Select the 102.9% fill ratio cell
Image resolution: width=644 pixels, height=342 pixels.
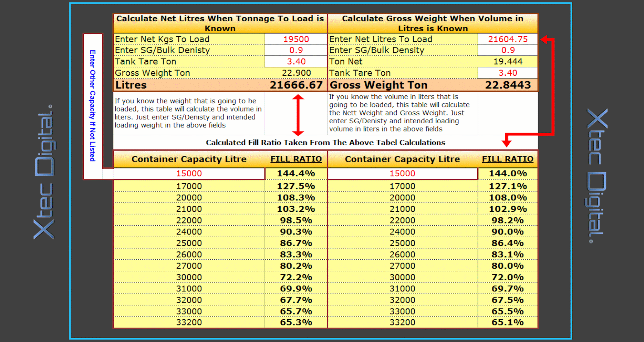508,209
